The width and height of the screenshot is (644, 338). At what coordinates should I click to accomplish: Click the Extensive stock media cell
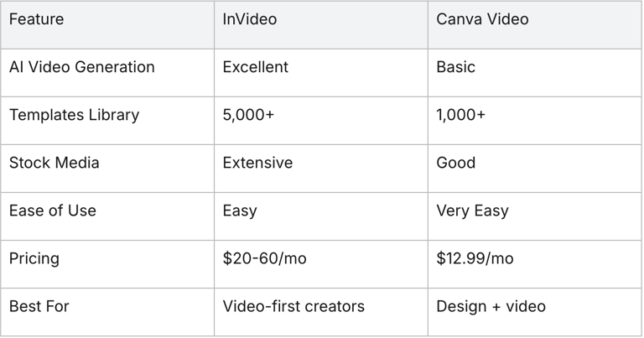point(257,163)
